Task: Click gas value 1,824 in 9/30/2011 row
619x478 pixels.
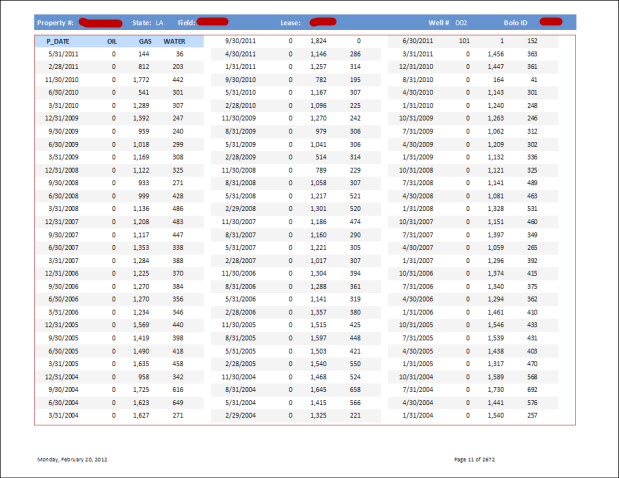Action: 318,41
